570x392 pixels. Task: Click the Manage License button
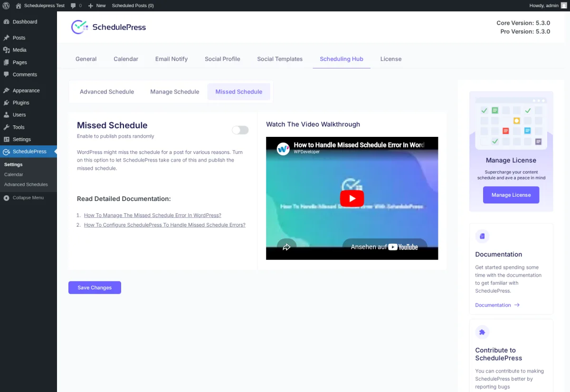[x=511, y=195]
